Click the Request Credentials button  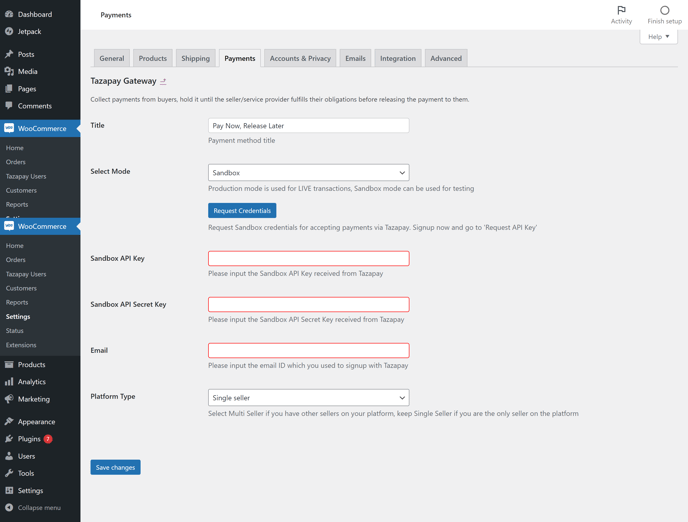point(242,211)
